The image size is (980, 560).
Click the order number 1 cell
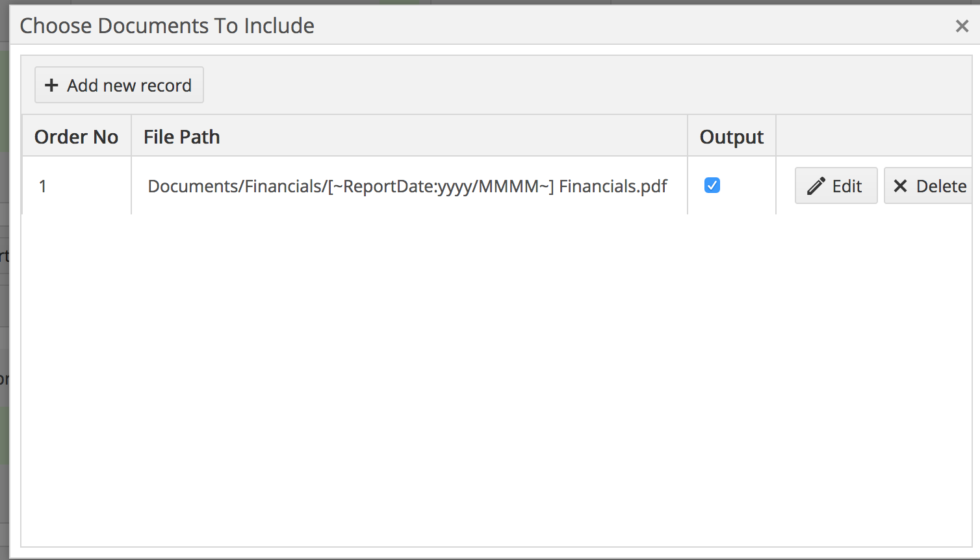pyautogui.click(x=43, y=186)
